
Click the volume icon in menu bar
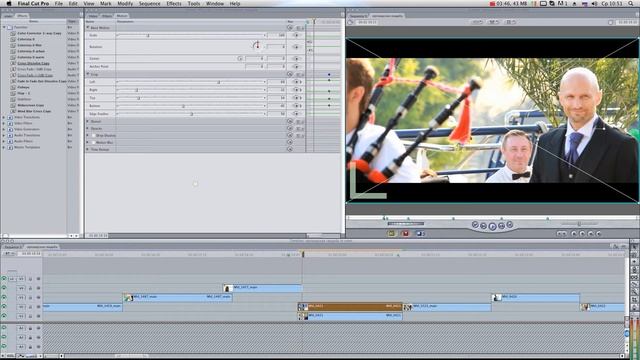tap(594, 4)
